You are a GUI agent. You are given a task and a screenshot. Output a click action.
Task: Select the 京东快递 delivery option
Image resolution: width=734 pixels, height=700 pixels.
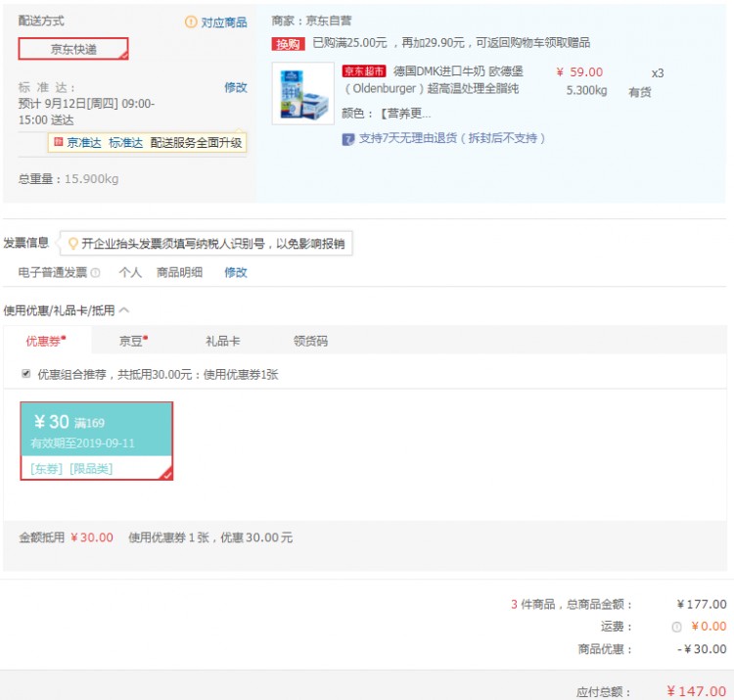(x=73, y=49)
